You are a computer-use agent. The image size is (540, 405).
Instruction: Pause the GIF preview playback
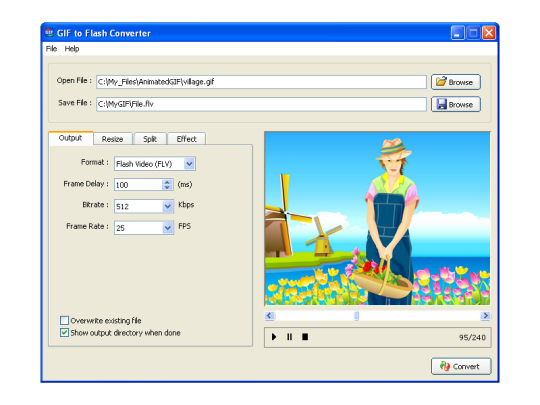290,337
